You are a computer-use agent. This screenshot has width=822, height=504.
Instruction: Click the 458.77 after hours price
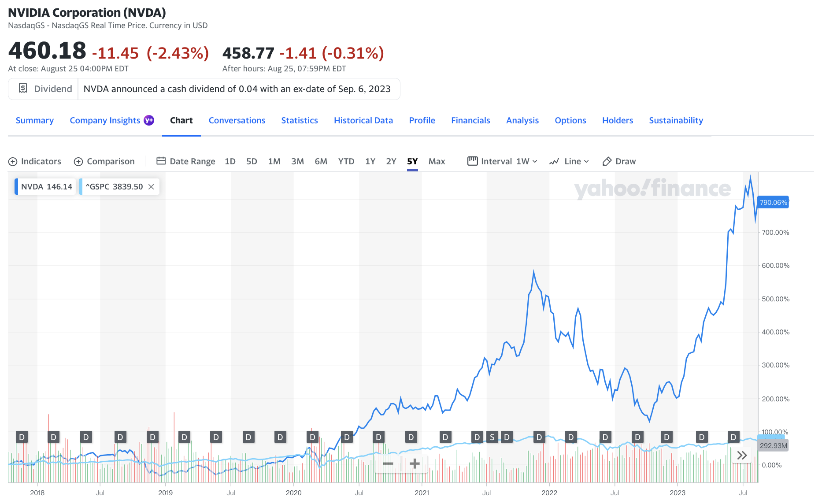(x=248, y=53)
